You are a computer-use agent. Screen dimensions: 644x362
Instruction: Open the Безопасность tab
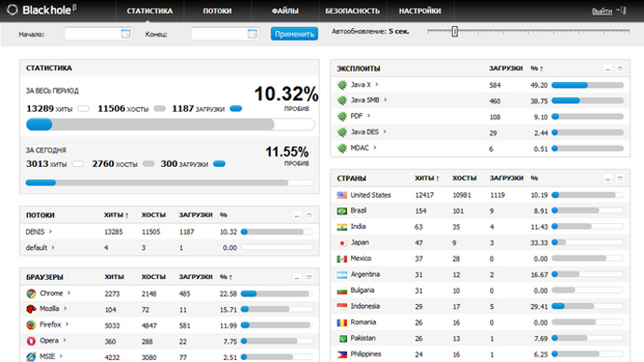point(353,11)
